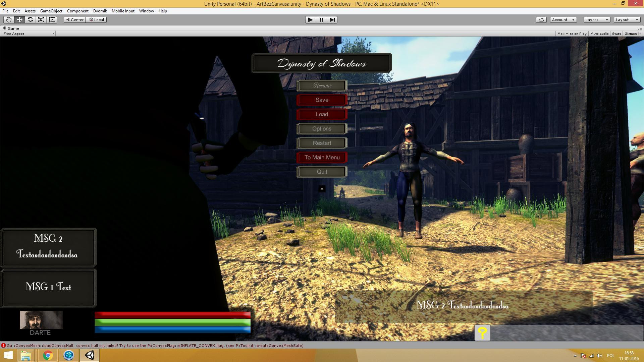This screenshot has width=644, height=362.
Task: Click the yellow question mark icon
Action: pyautogui.click(x=482, y=333)
